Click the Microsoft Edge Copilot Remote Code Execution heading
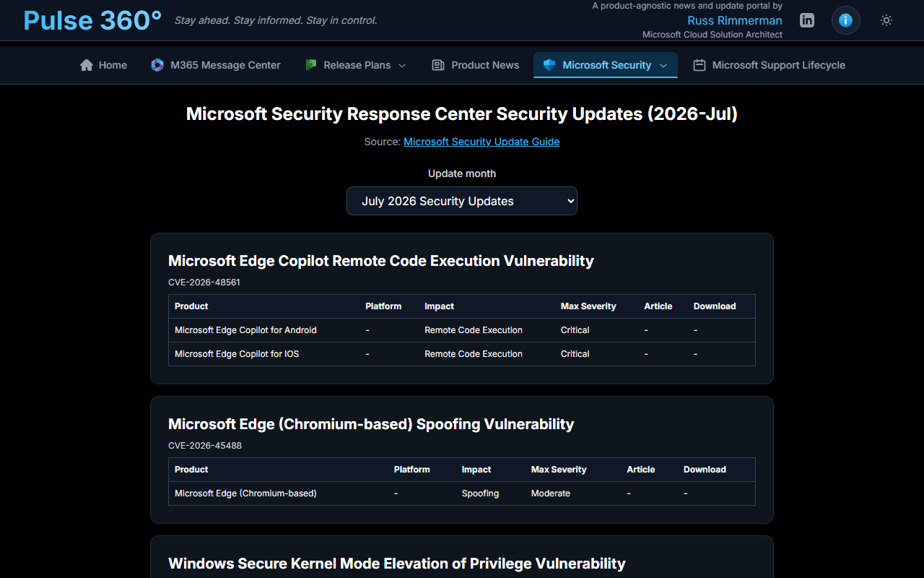 pos(381,261)
